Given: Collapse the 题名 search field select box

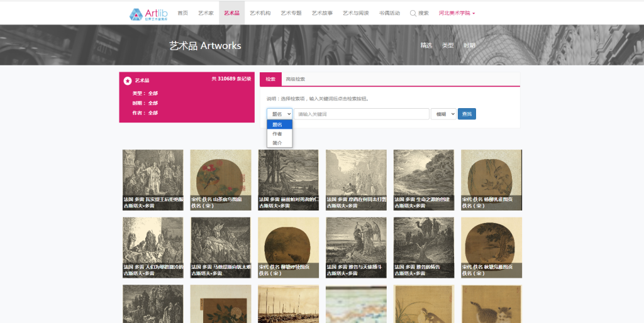Looking at the screenshot, I should [x=280, y=114].
